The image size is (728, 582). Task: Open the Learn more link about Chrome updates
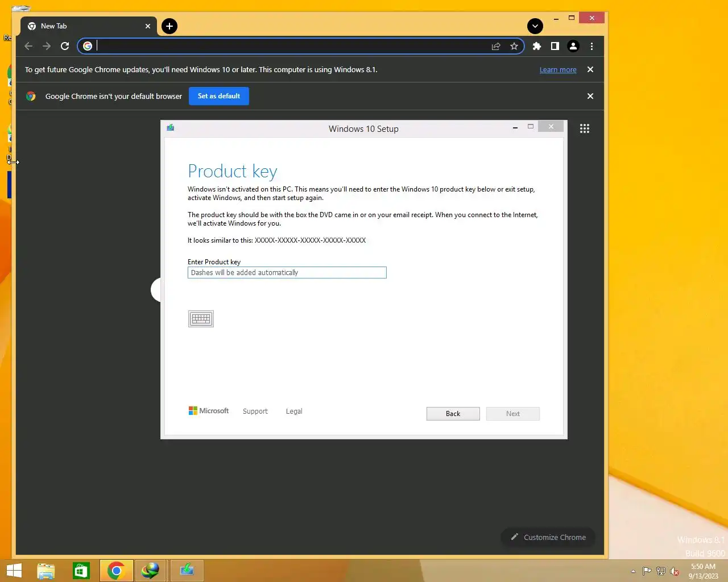click(558, 70)
